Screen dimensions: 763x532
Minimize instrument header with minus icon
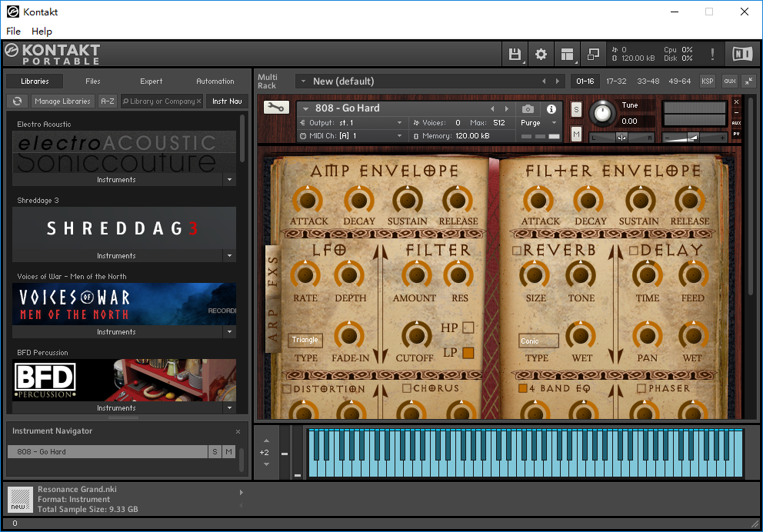pyautogui.click(x=736, y=112)
